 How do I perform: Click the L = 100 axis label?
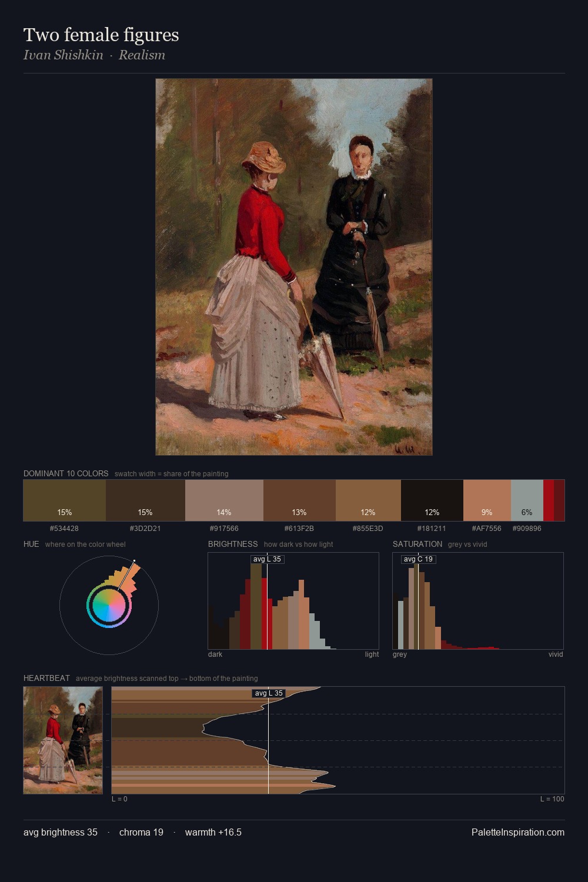pyautogui.click(x=552, y=799)
